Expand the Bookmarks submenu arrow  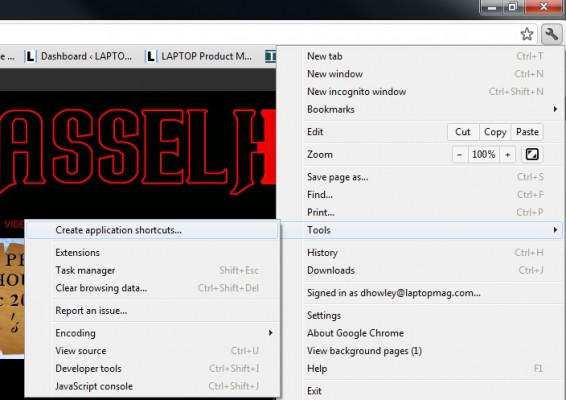(556, 109)
